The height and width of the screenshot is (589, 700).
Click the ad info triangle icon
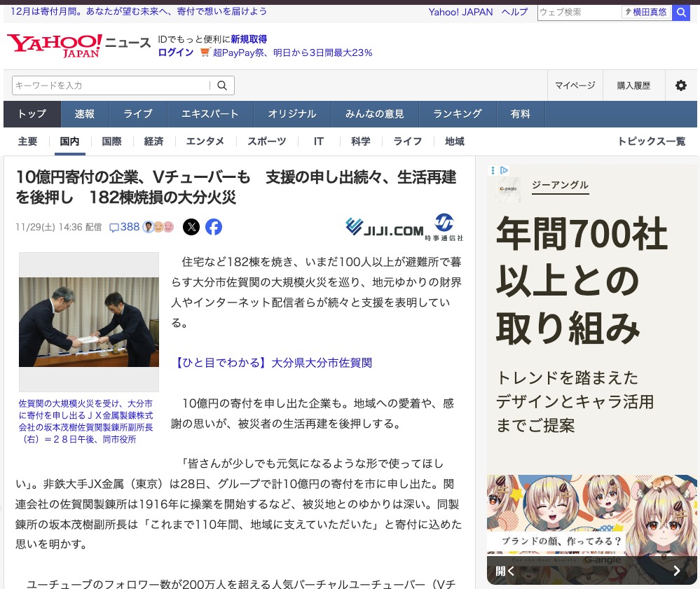tap(504, 170)
